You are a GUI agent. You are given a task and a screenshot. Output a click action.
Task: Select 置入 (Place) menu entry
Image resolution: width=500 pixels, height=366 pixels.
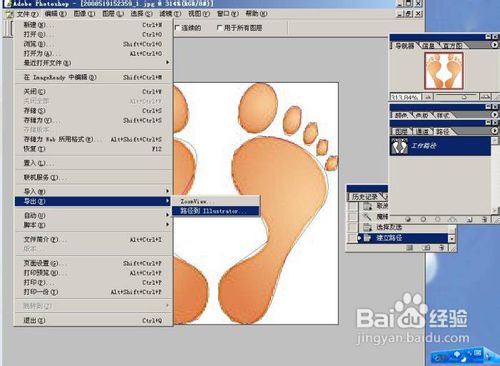click(x=93, y=163)
